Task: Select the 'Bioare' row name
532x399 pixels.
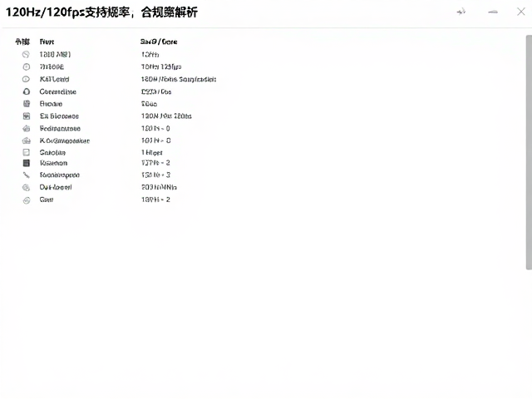Action: coord(51,104)
